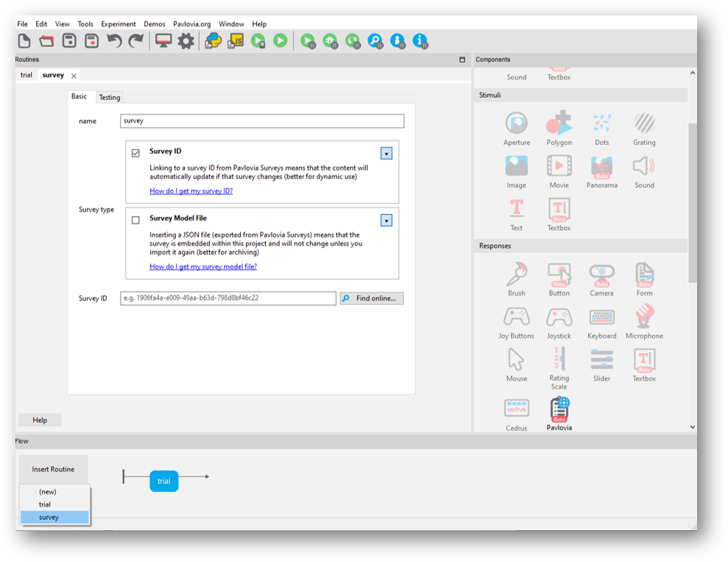Add a Movie stimulus component

[x=559, y=172]
